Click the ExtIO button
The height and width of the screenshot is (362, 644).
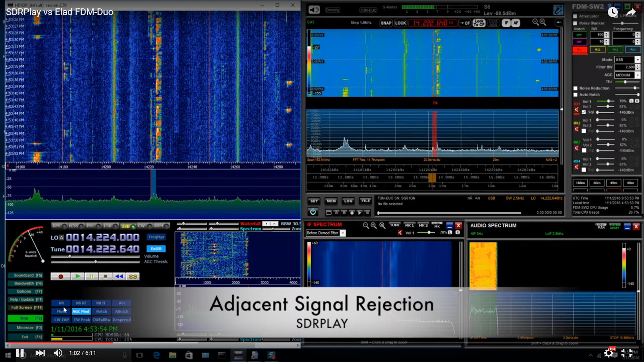(156, 249)
